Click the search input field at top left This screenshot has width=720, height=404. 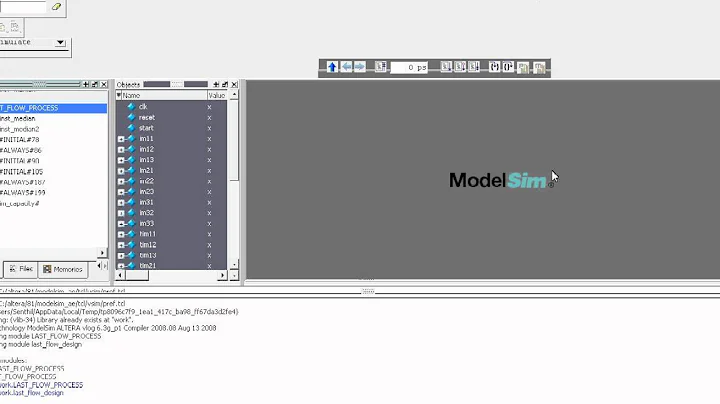[x=23, y=7]
